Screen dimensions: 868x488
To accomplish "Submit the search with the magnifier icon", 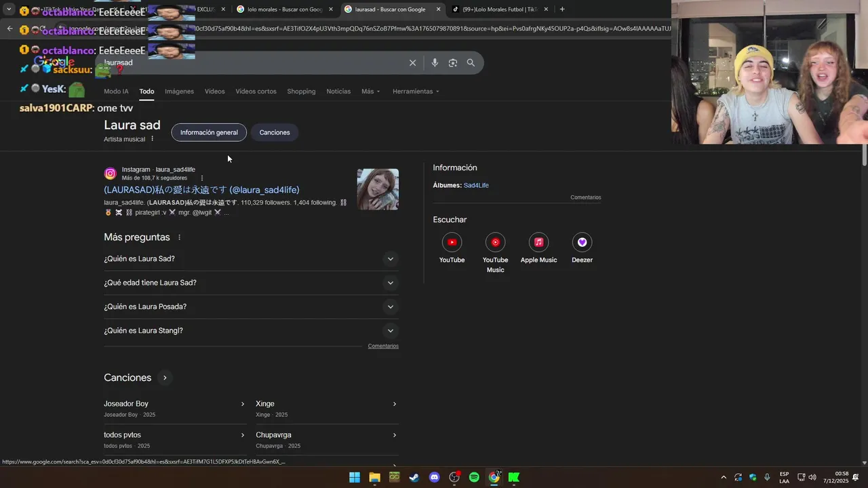I will [x=471, y=63].
